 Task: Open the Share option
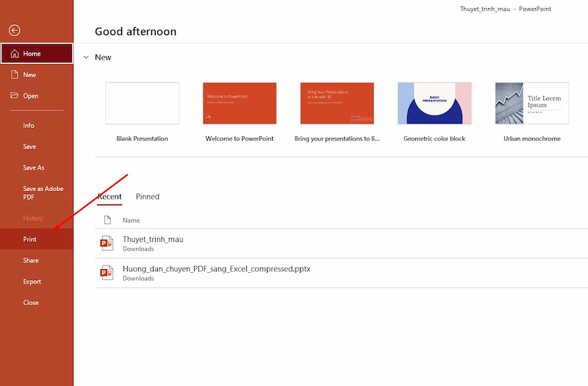(x=37, y=260)
